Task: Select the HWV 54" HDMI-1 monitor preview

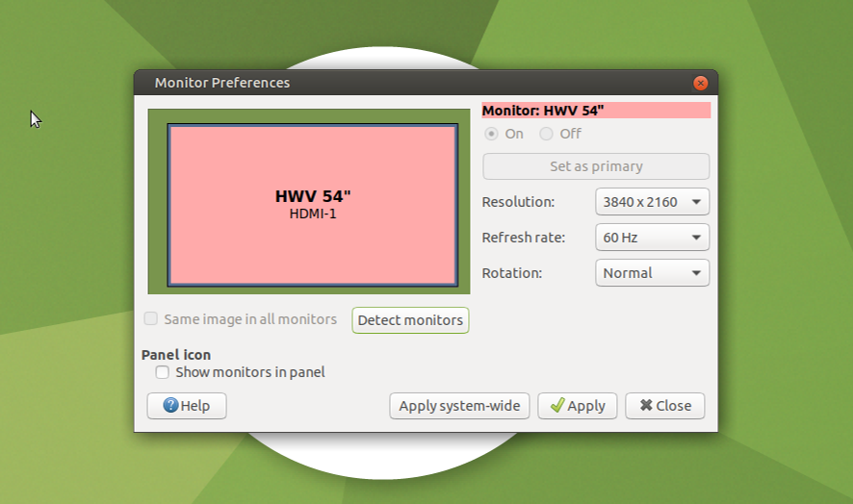Action: coord(313,205)
